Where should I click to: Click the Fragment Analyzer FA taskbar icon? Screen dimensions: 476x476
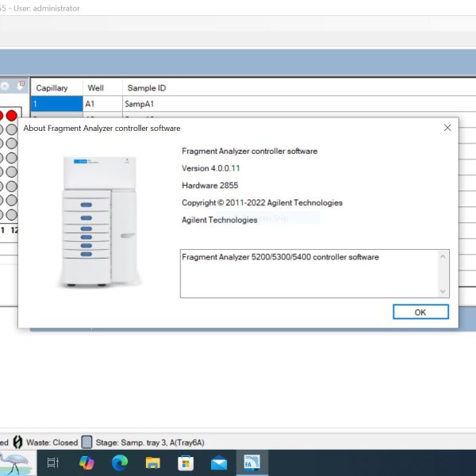click(252, 463)
